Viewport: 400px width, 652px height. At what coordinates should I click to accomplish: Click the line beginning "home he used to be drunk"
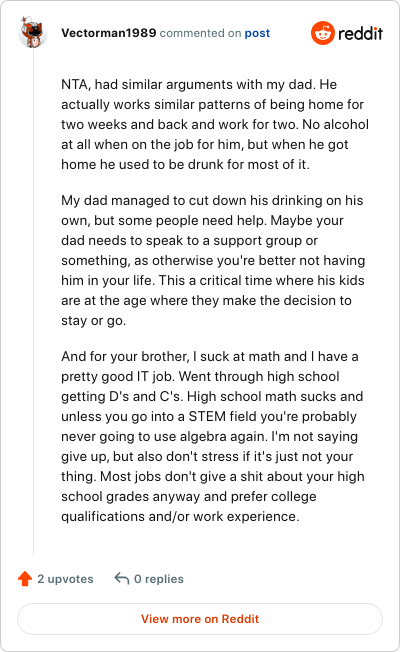[185, 164]
